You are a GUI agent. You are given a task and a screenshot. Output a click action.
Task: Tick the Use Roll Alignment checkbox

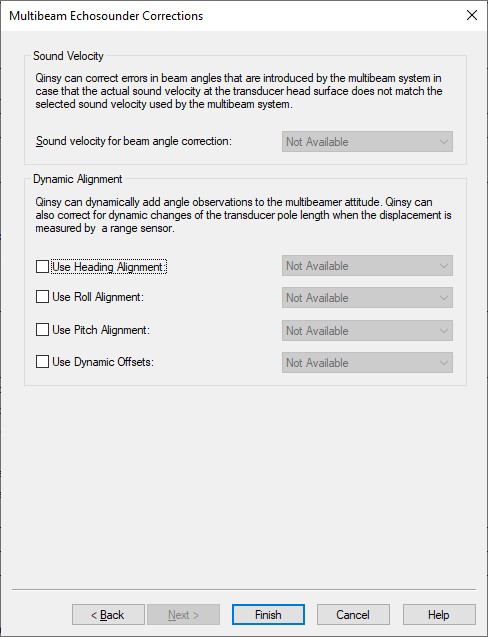[42, 297]
